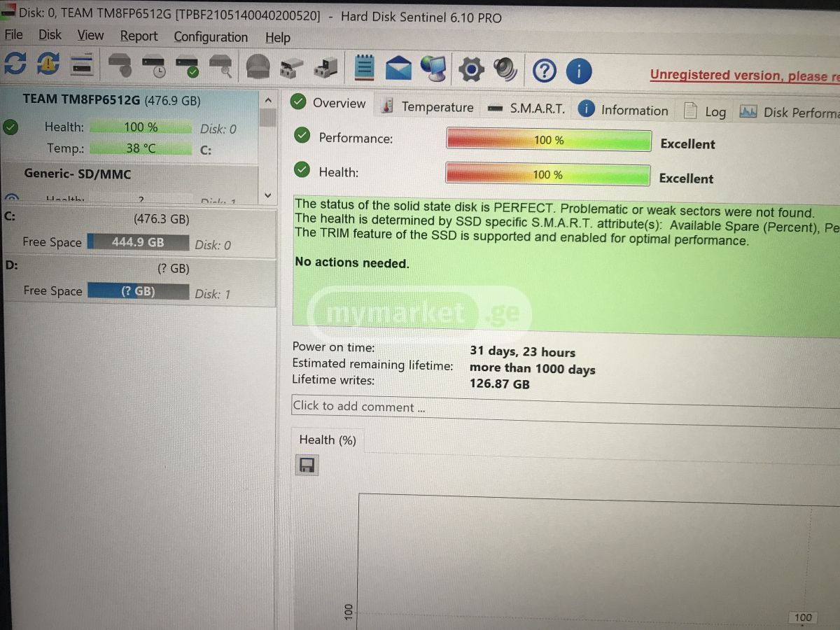
Task: Select the Generic- SD/MMC disk entry
Action: tap(129, 185)
